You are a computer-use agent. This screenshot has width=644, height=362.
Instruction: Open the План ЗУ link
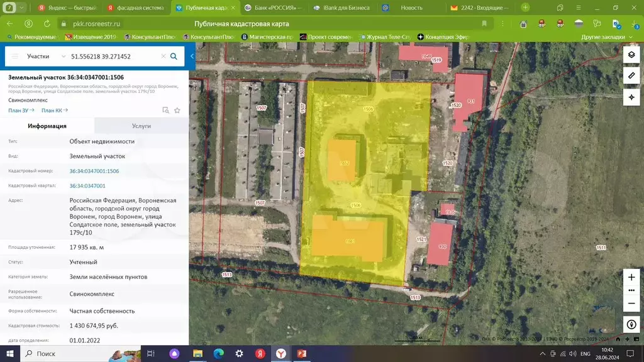(21, 111)
